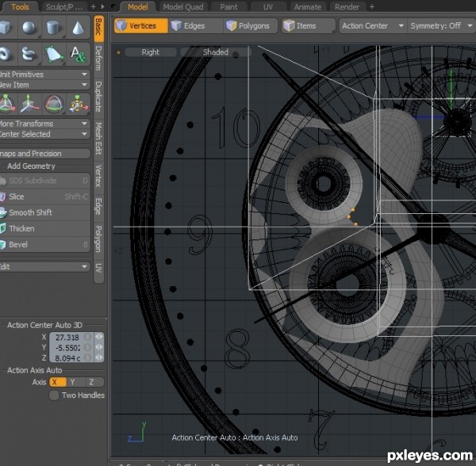Toggle the Two Handles checkbox
476x466 pixels.
[54, 395]
